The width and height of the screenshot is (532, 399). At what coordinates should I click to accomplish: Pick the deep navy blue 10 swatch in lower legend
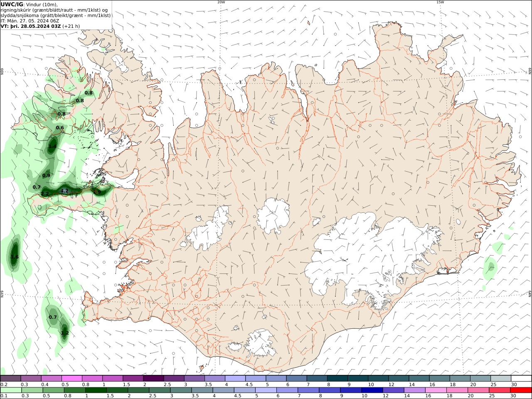(x=372, y=390)
